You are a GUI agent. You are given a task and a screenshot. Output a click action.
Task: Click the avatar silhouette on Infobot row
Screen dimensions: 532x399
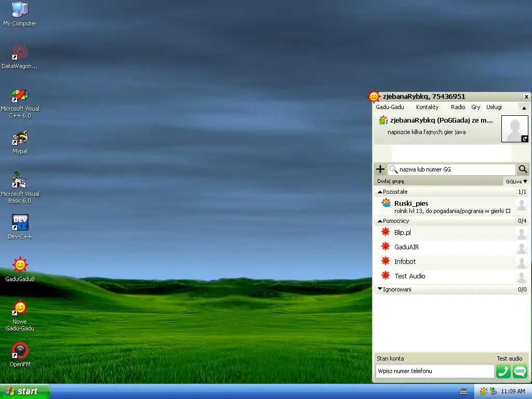[522, 263]
